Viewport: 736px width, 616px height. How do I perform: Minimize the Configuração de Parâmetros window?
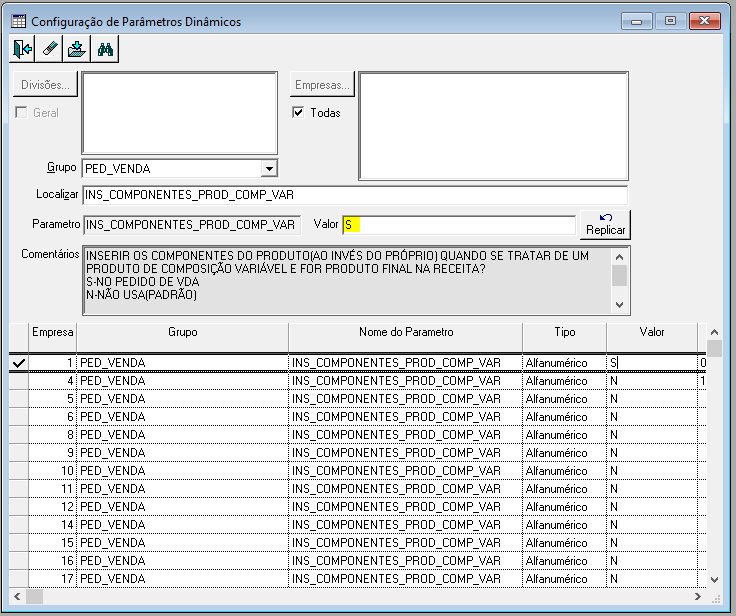click(x=636, y=21)
